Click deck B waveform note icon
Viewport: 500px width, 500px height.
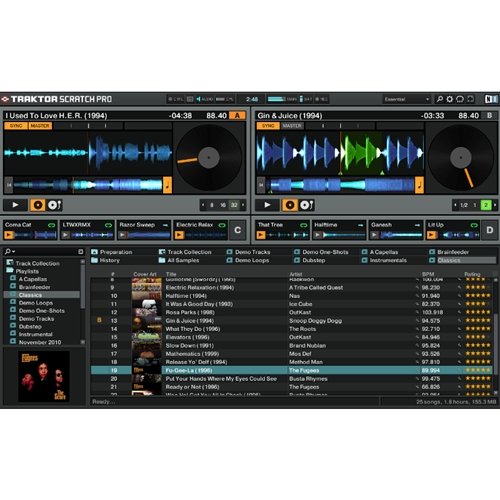[x=419, y=185]
